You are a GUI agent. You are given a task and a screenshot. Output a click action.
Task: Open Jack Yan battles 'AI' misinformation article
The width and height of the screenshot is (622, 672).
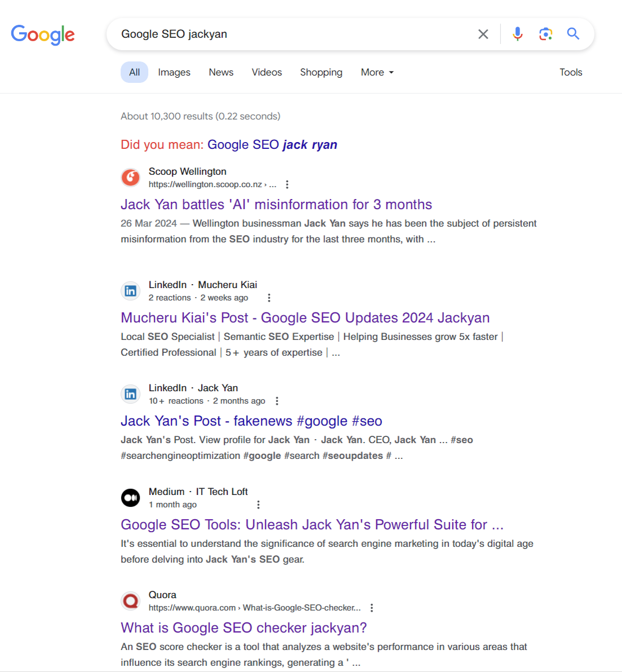point(276,205)
